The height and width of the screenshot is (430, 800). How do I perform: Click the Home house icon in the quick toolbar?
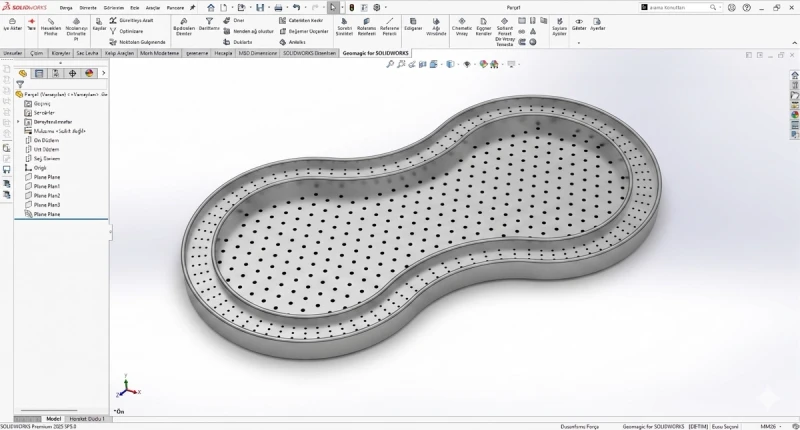coord(211,8)
